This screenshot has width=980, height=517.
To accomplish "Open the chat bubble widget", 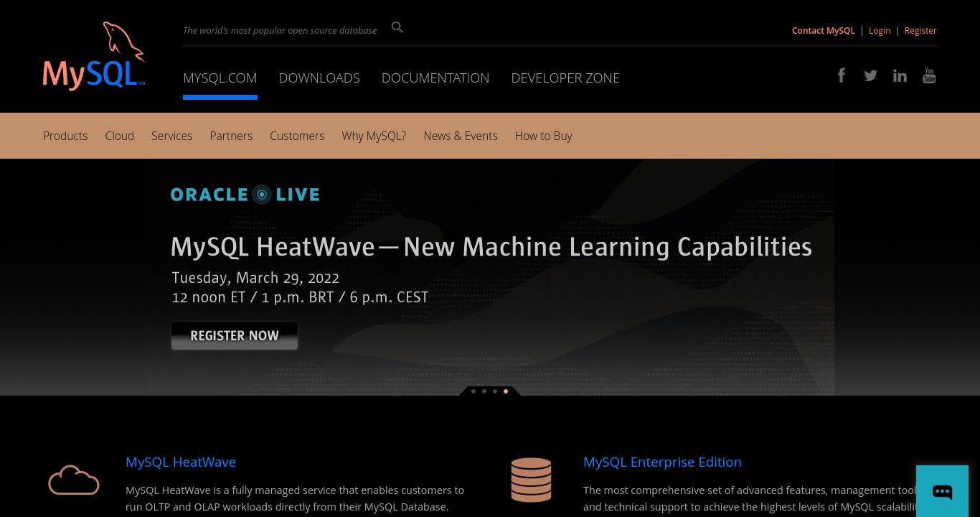I will [942, 491].
